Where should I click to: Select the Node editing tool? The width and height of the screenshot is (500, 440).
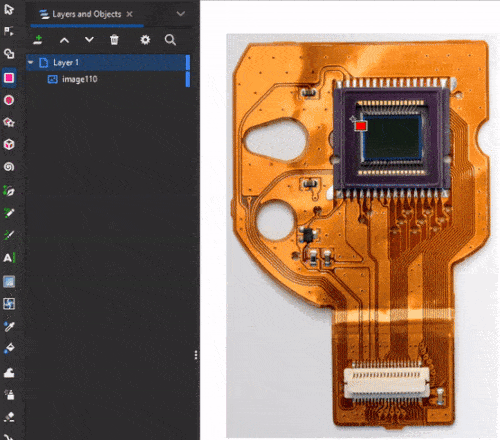pyautogui.click(x=9, y=31)
